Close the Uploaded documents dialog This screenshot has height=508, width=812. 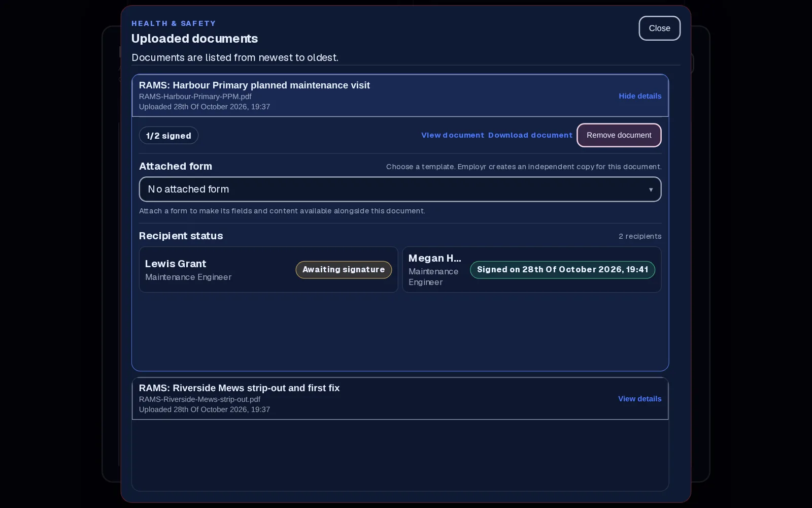pyautogui.click(x=659, y=28)
